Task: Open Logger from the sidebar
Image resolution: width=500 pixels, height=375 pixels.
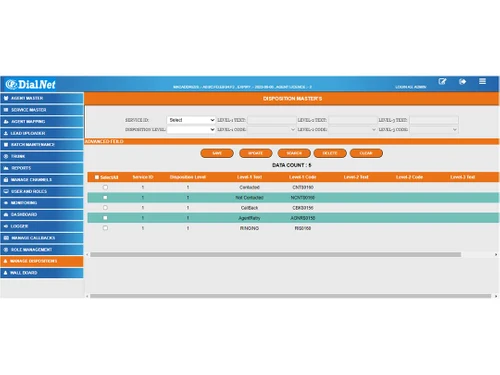Action: pos(42,226)
